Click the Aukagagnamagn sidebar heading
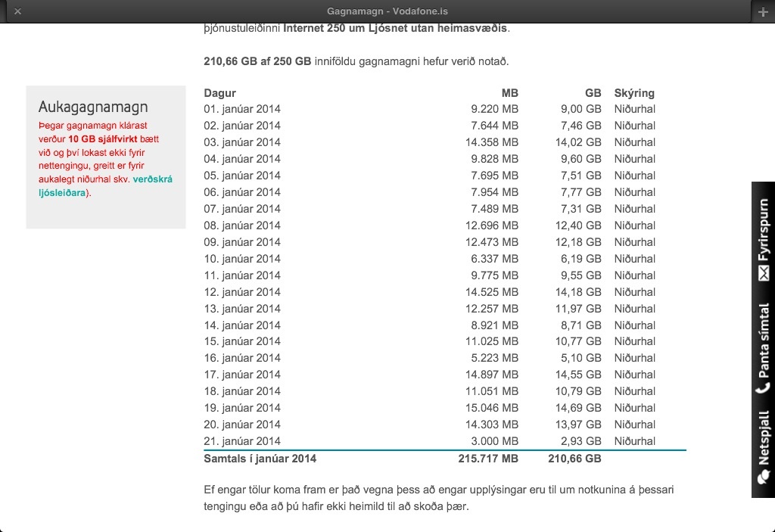 coord(93,107)
